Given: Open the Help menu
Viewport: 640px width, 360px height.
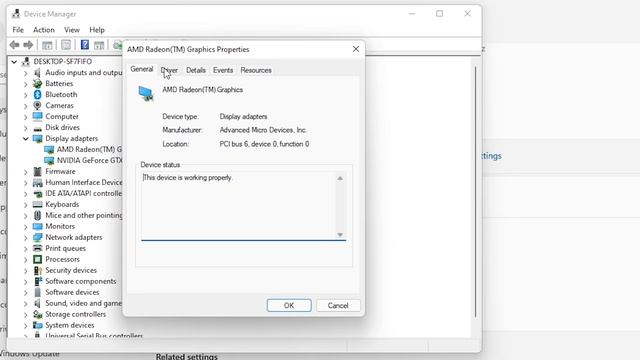Looking at the screenshot, I should coord(97,30).
